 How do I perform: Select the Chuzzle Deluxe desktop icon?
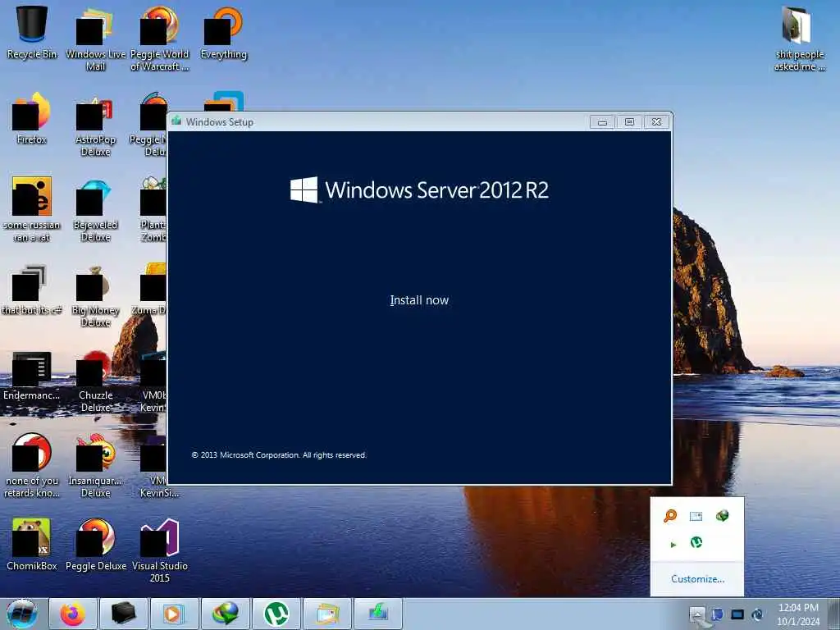pos(95,381)
